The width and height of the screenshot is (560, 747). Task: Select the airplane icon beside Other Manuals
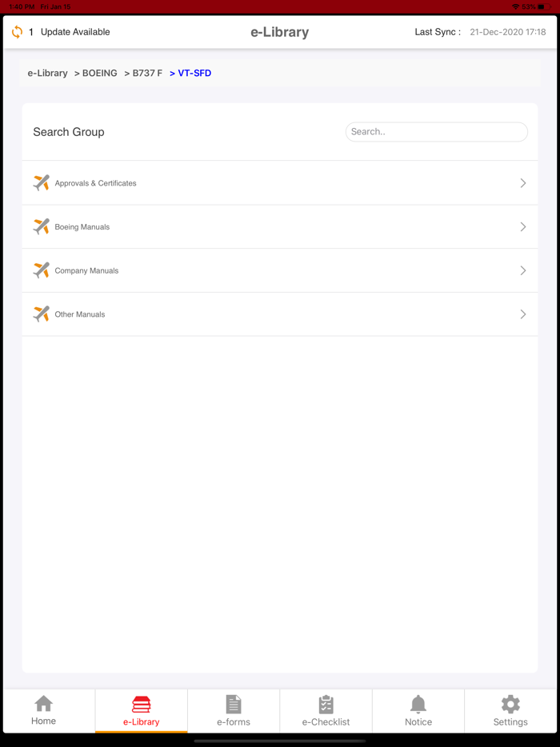point(41,314)
